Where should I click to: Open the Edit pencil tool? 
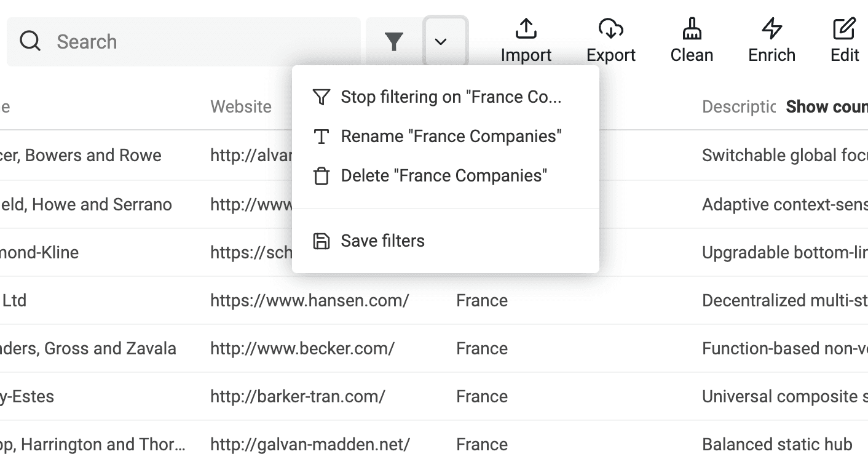tap(845, 41)
